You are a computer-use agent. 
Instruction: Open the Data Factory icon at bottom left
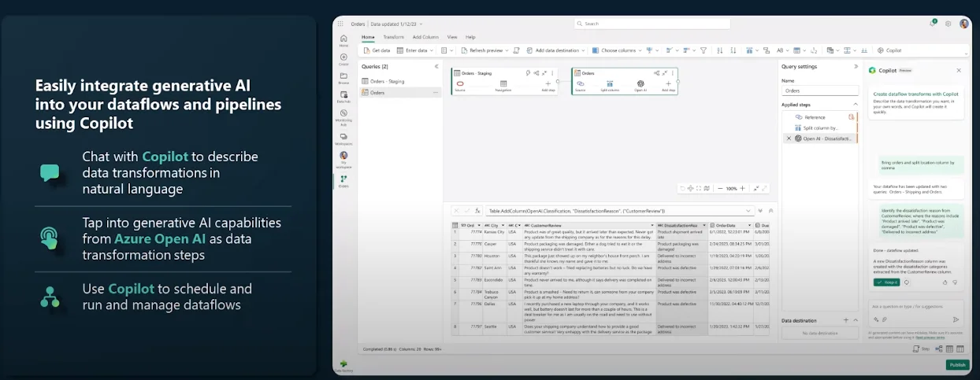click(343, 363)
